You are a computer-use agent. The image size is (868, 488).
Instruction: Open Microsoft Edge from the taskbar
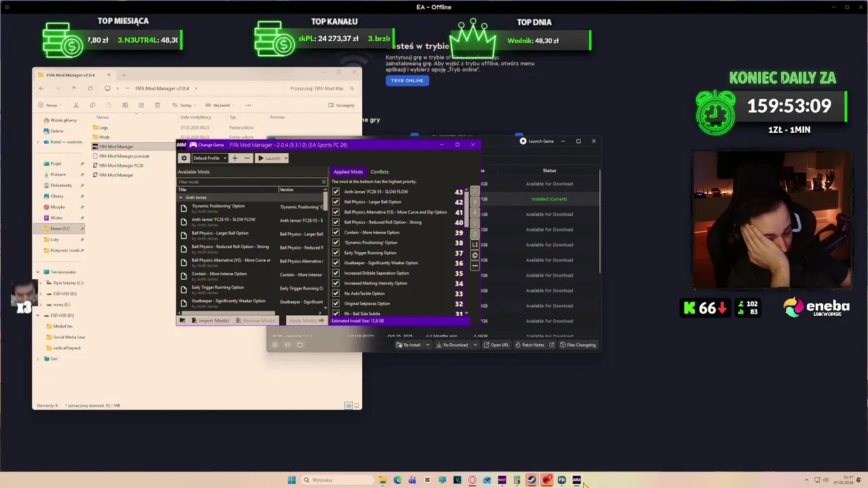(397, 480)
